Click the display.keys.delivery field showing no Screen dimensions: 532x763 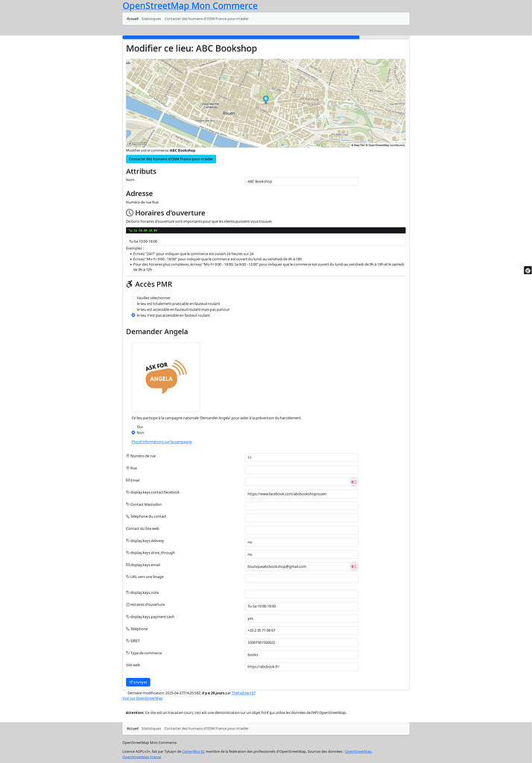301,542
